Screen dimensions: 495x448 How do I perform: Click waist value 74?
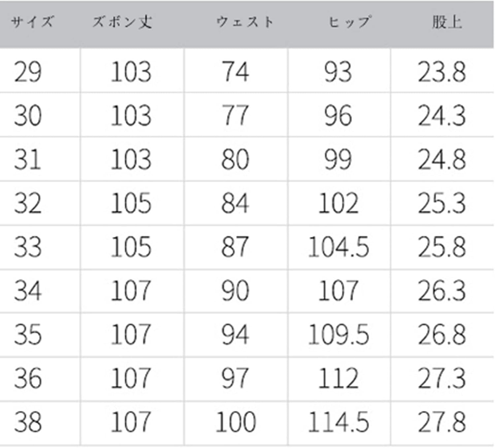[235, 72]
